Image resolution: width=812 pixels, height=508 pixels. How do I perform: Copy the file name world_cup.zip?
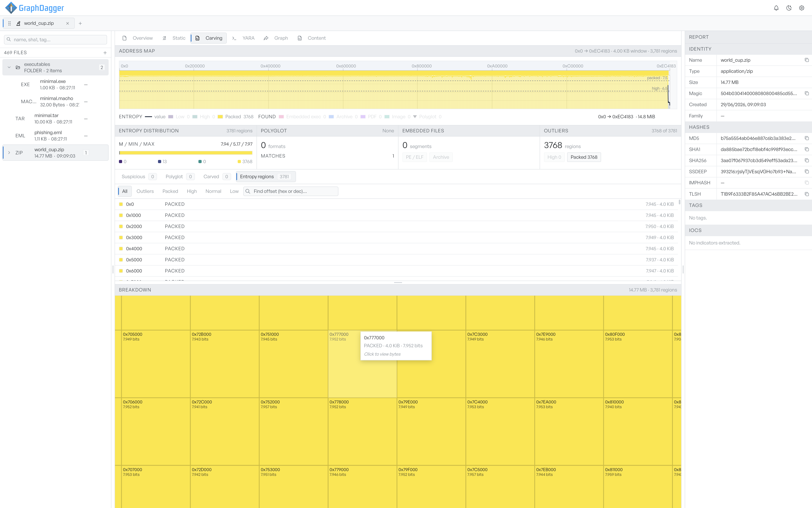click(807, 60)
